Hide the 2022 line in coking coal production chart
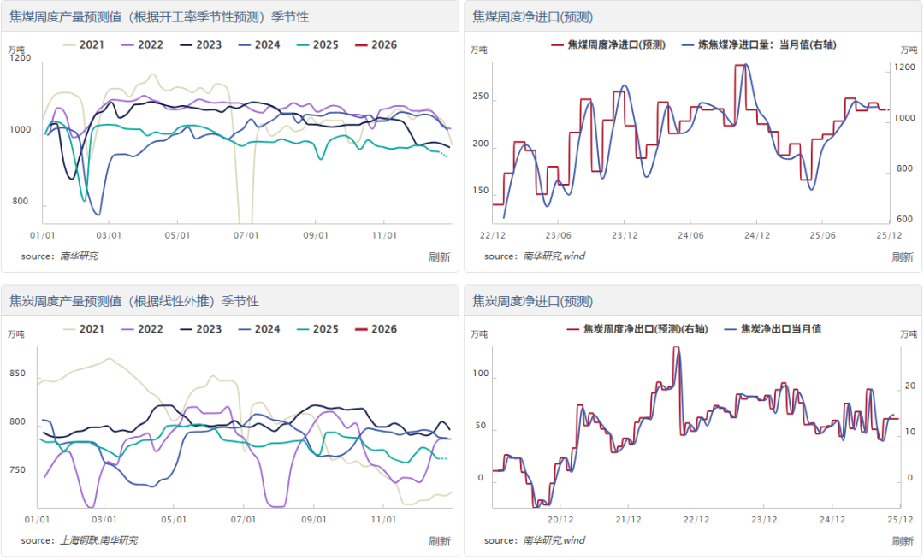The image size is (924, 560). click(x=143, y=45)
